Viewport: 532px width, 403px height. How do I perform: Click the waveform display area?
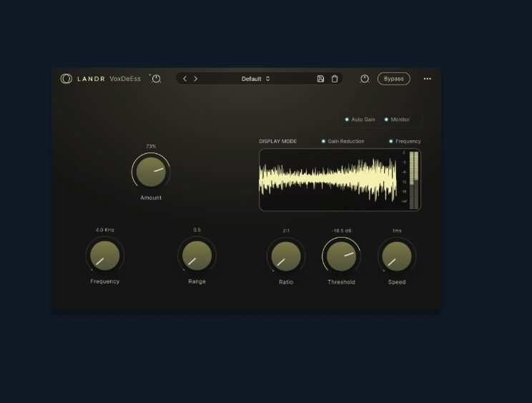(x=329, y=180)
